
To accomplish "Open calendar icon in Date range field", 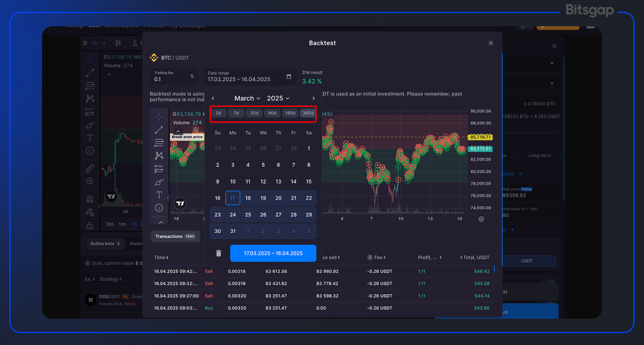I will coord(289,76).
